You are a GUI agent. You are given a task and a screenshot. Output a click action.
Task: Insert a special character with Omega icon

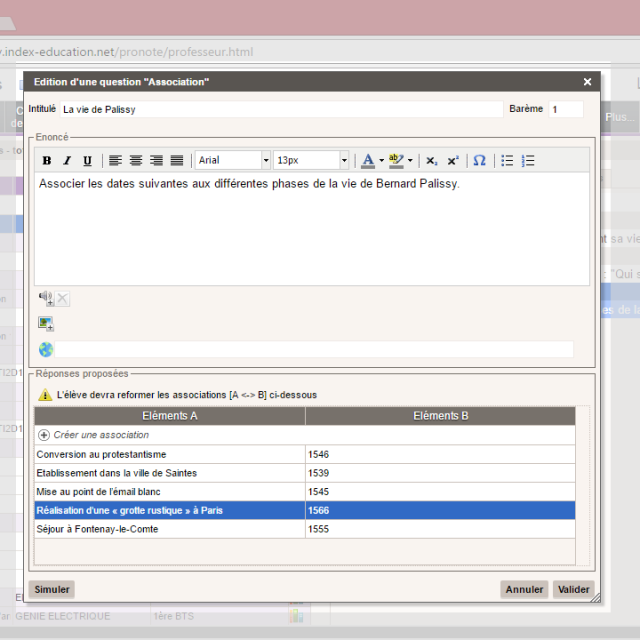479,161
